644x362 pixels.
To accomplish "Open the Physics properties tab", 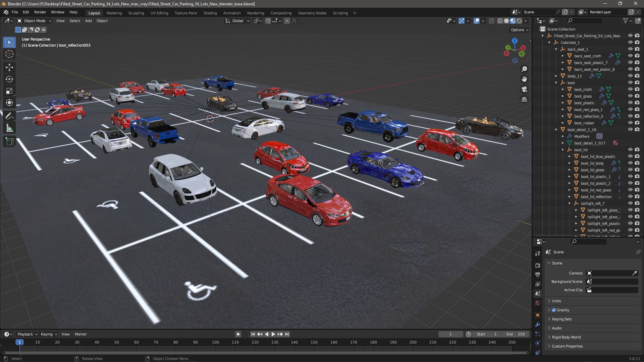I will click(538, 343).
